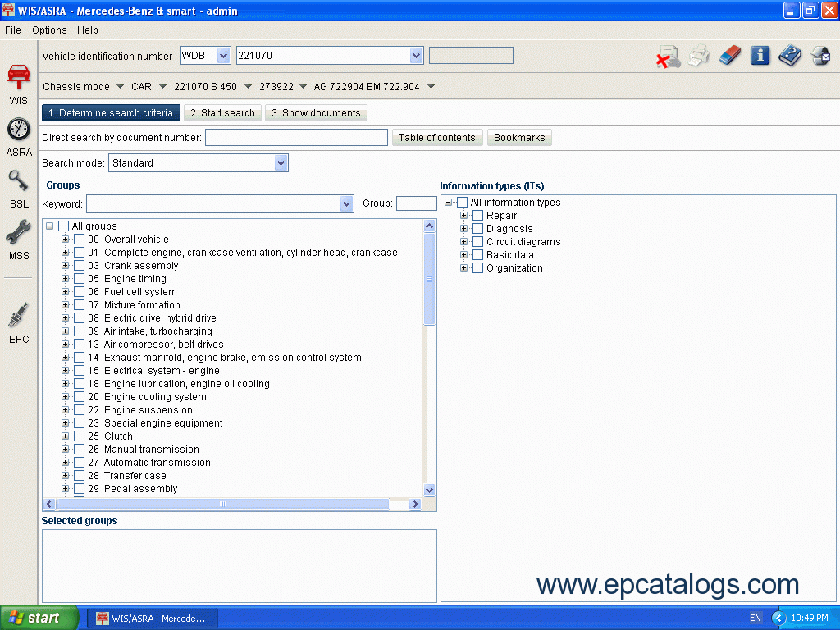Open the EPC spark plug module

tap(19, 322)
